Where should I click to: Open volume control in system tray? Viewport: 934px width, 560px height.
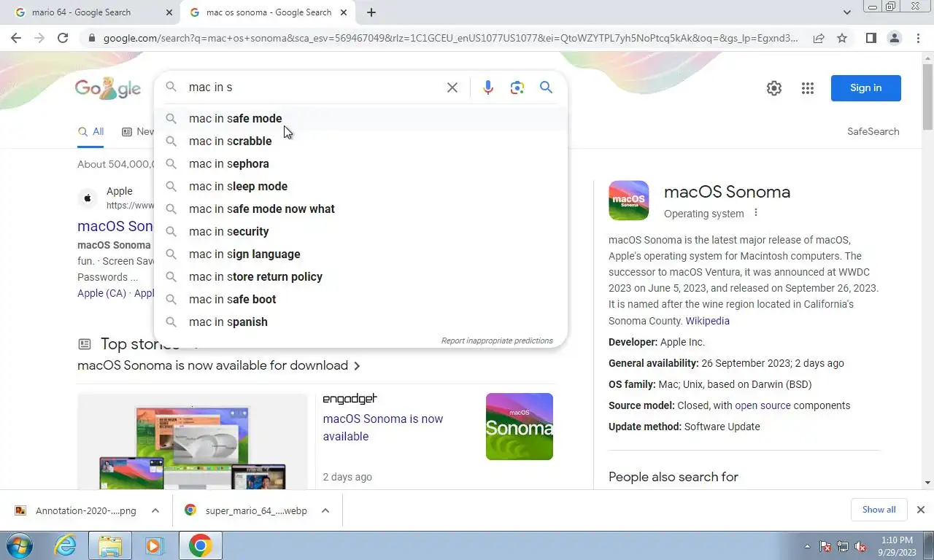(860, 546)
